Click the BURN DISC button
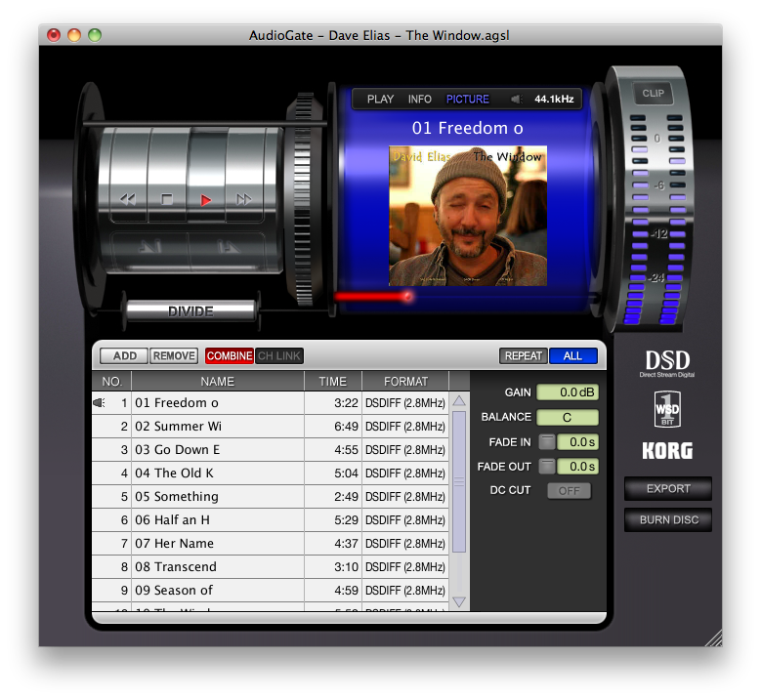Image resolution: width=761 pixels, height=700 pixels. point(668,520)
